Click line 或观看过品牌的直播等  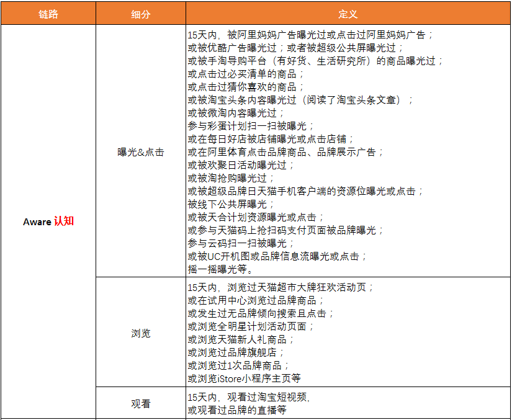(238, 410)
